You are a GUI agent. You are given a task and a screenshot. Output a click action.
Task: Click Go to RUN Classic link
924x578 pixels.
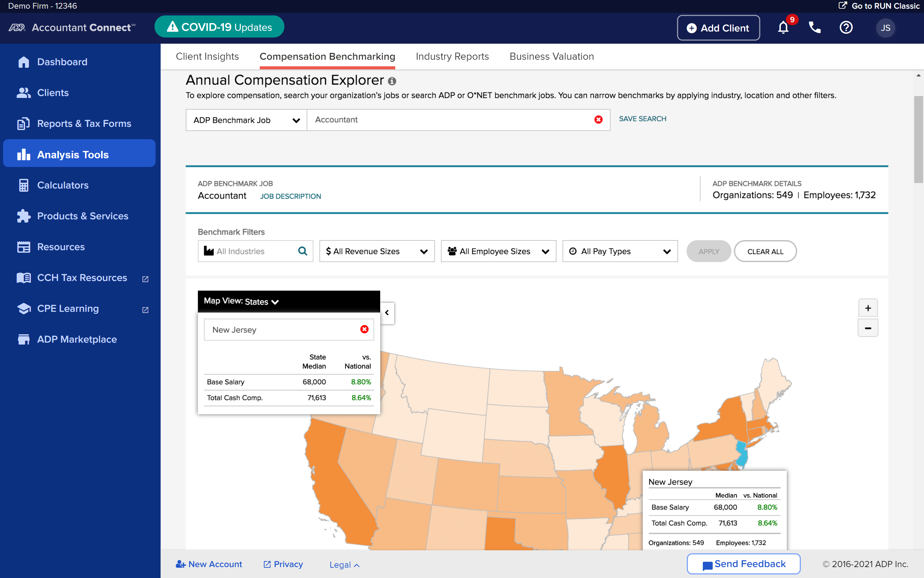879,6
